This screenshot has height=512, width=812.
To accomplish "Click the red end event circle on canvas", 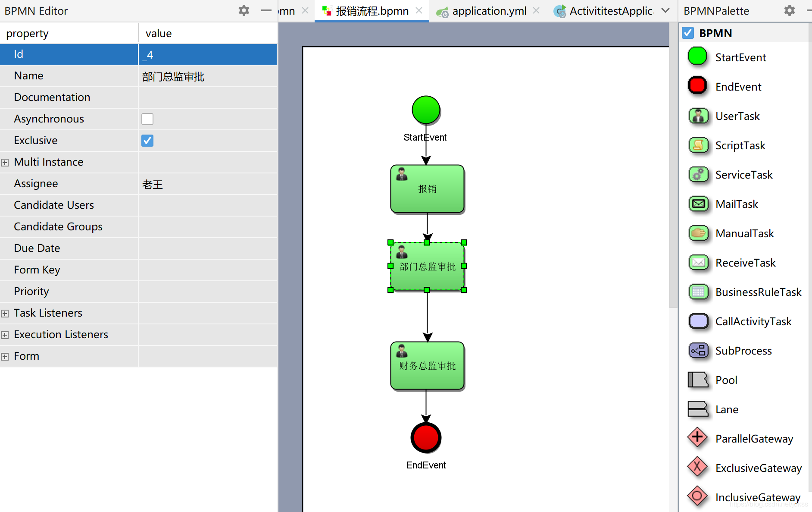I will [426, 438].
